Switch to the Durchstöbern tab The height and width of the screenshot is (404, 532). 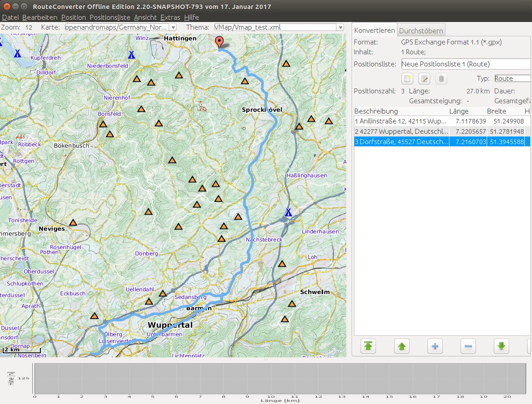(421, 31)
